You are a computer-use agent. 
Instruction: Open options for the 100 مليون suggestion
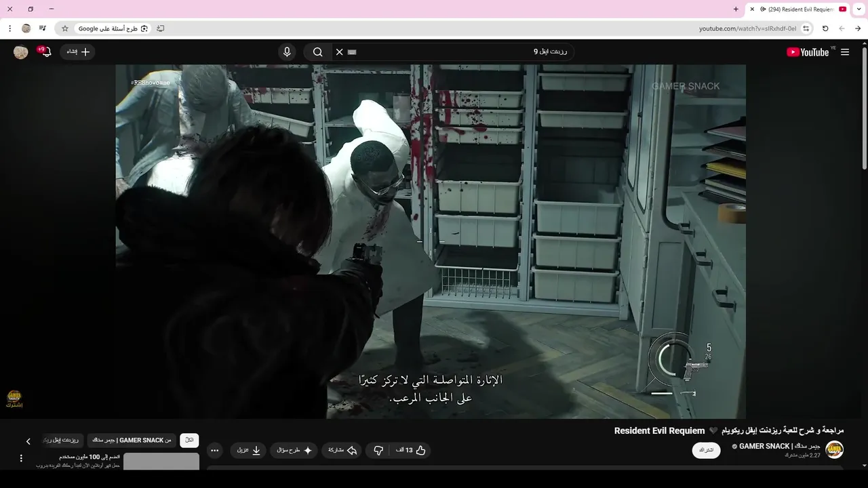(21, 458)
